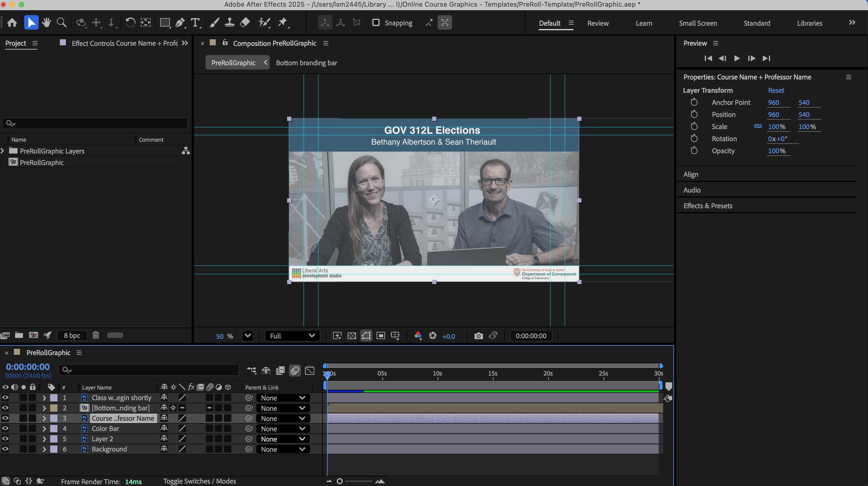Reset the Layer Transform properties

[x=776, y=90]
